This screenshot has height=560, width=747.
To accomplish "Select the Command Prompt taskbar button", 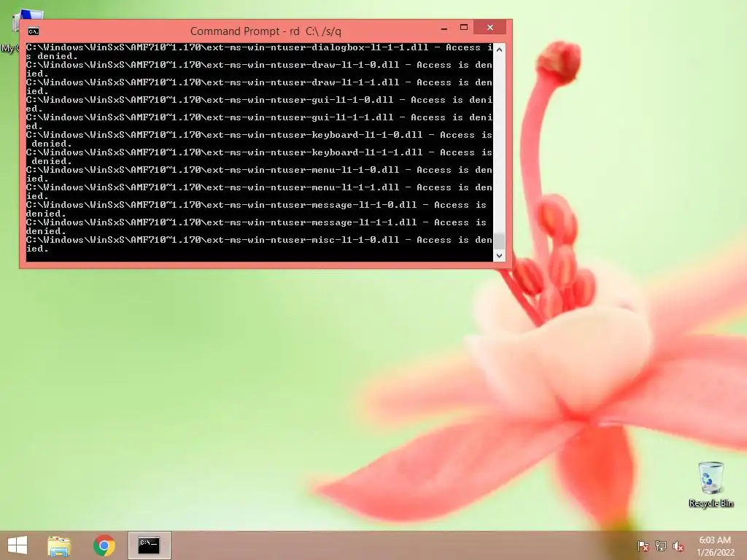I will (x=149, y=545).
